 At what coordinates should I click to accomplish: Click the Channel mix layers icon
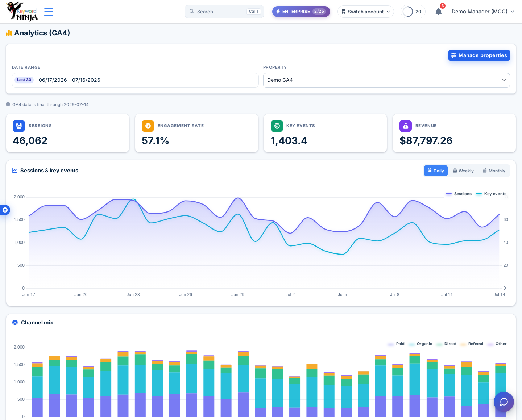15,323
